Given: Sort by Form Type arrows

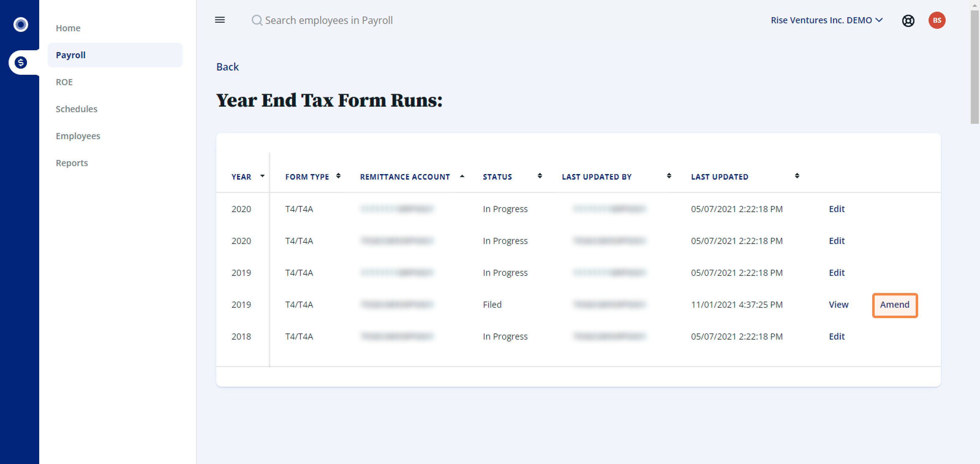Looking at the screenshot, I should tap(338, 176).
